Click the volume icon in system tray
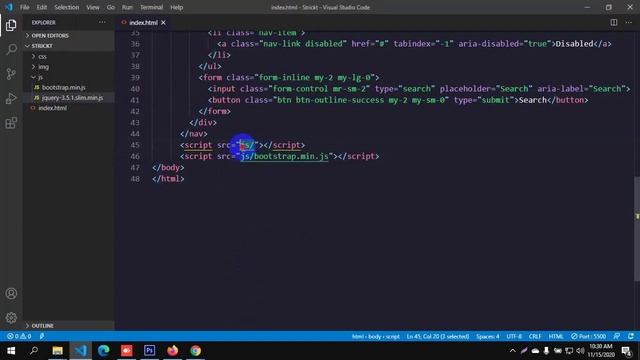This screenshot has width=640, height=360. click(x=580, y=351)
